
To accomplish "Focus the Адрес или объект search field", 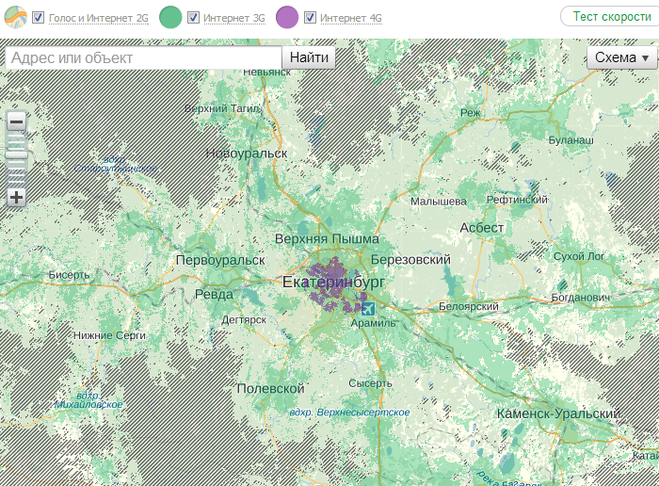I will 143,58.
